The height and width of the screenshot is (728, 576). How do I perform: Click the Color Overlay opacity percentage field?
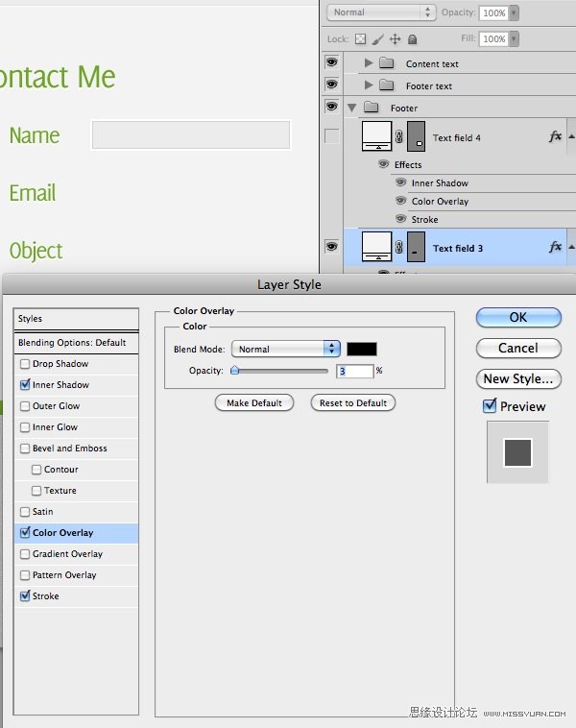(x=354, y=371)
